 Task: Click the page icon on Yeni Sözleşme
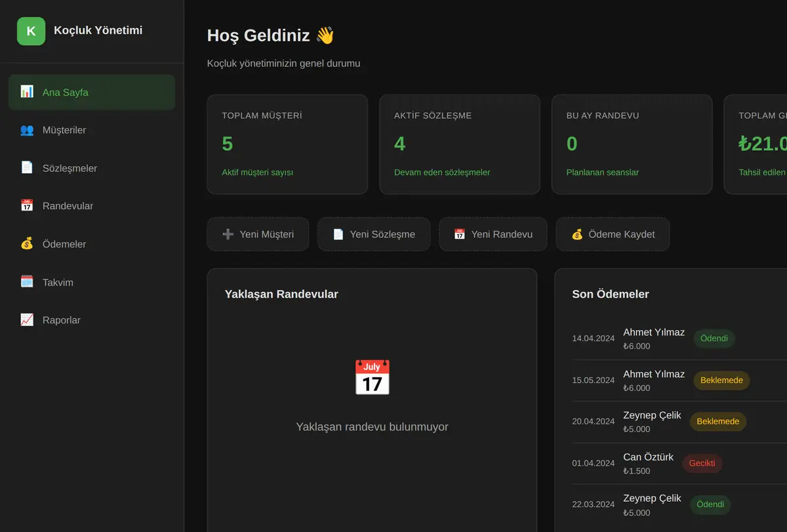338,234
